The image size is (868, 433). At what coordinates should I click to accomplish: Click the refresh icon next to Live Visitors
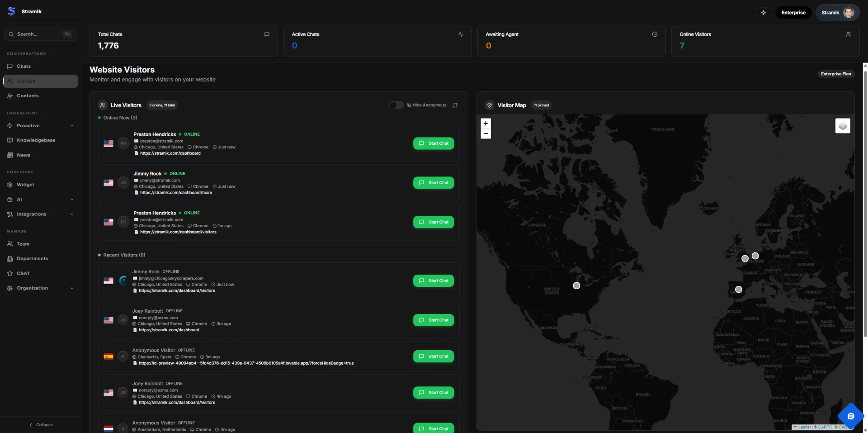pyautogui.click(x=455, y=105)
